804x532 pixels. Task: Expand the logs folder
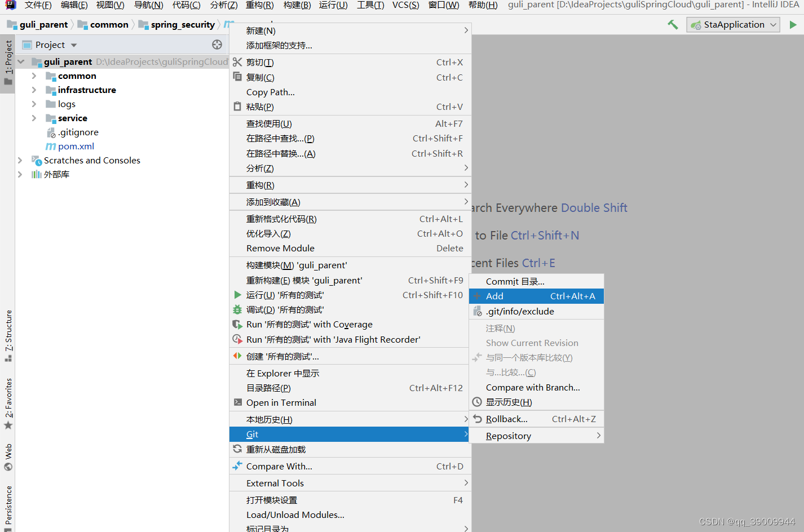tap(34, 104)
